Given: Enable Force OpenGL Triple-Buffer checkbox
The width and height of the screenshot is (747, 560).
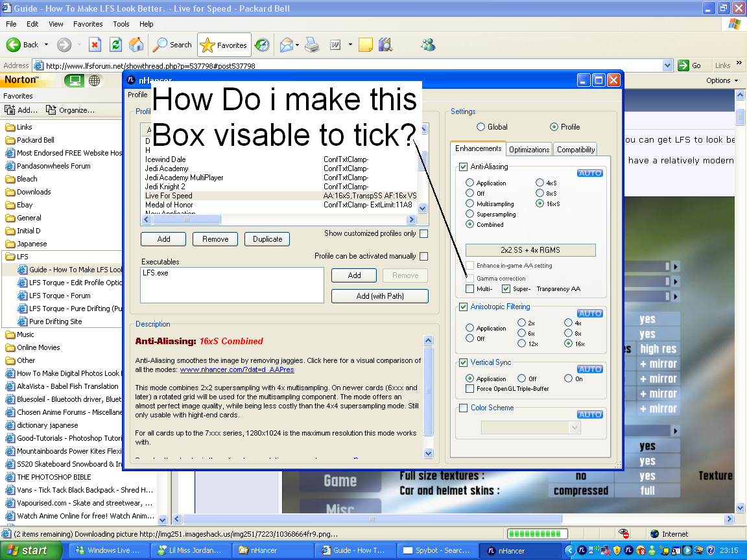Looking at the screenshot, I should (469, 389).
